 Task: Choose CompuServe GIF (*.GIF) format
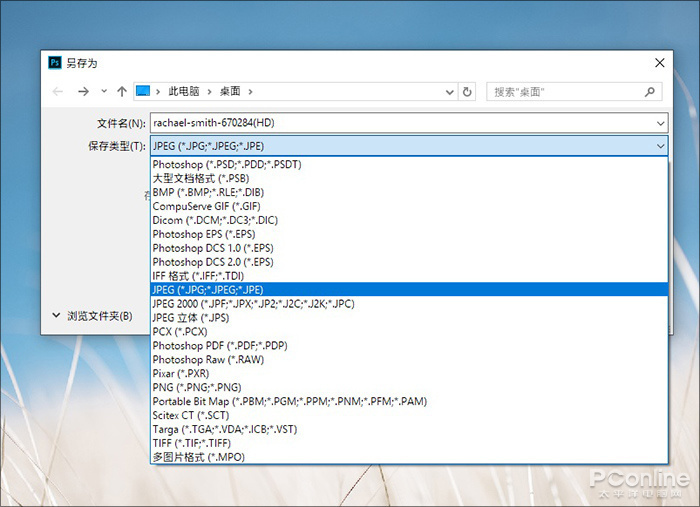(x=409, y=206)
